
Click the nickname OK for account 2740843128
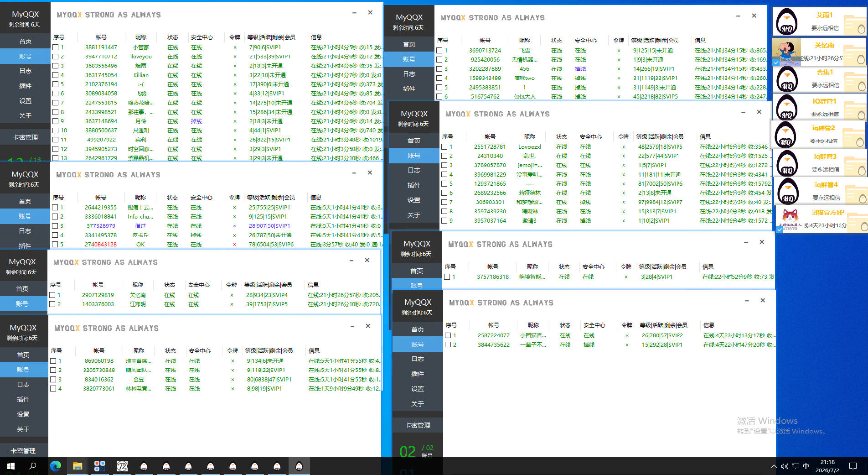click(140, 245)
